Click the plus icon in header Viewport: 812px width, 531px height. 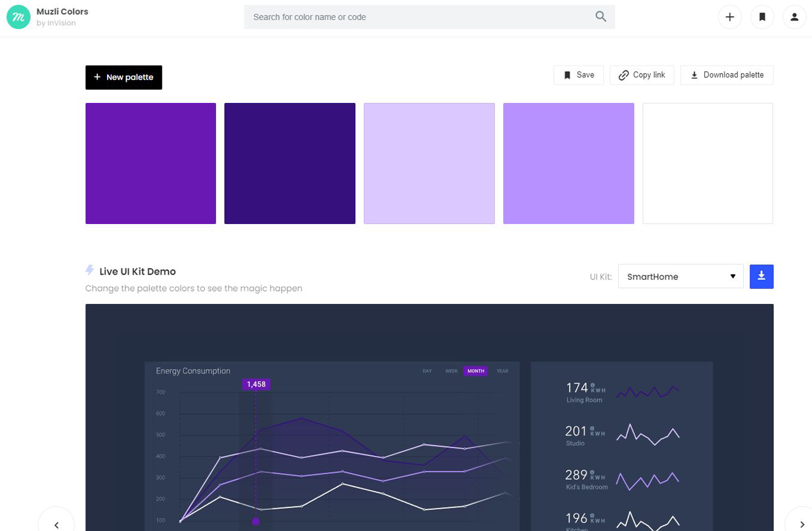[x=730, y=17]
